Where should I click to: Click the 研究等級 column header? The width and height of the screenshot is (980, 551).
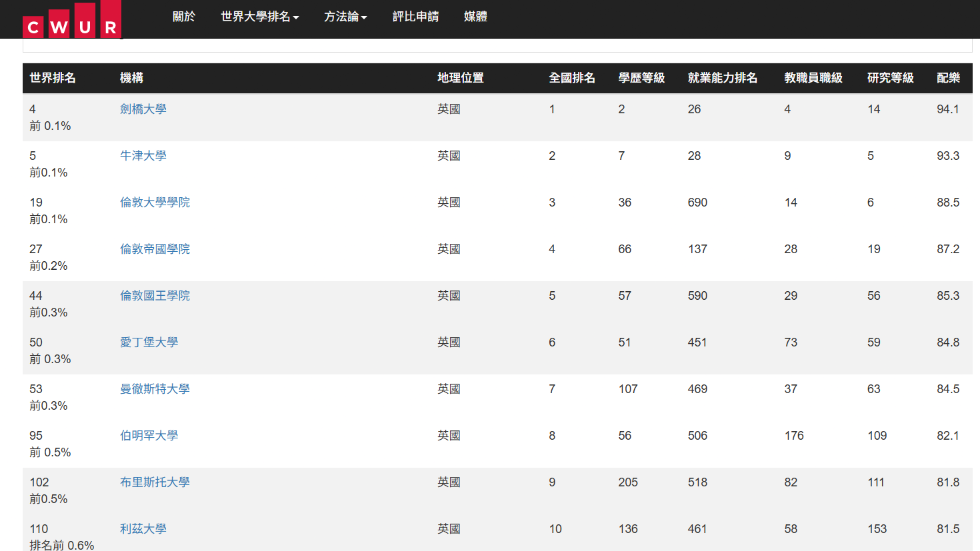(x=891, y=78)
